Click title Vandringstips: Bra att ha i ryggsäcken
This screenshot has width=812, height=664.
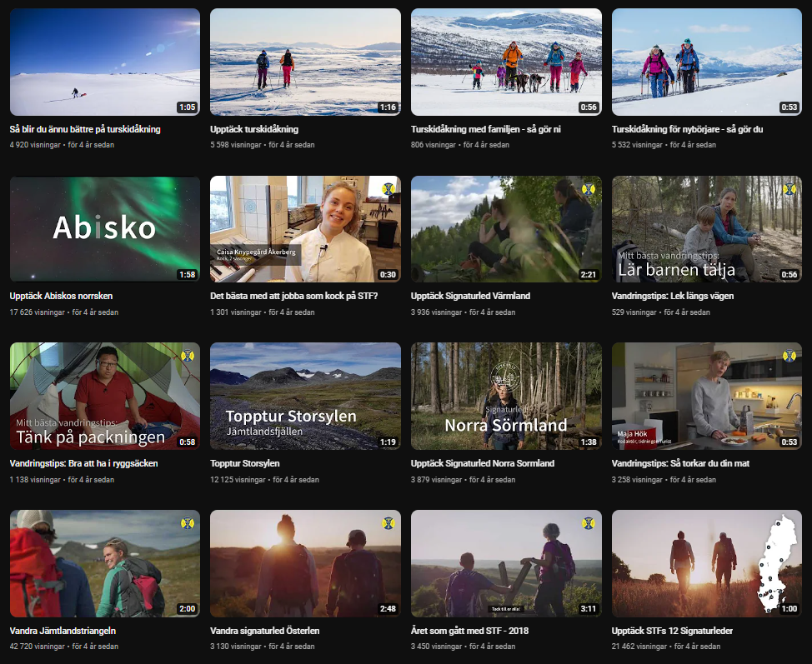[x=83, y=463]
